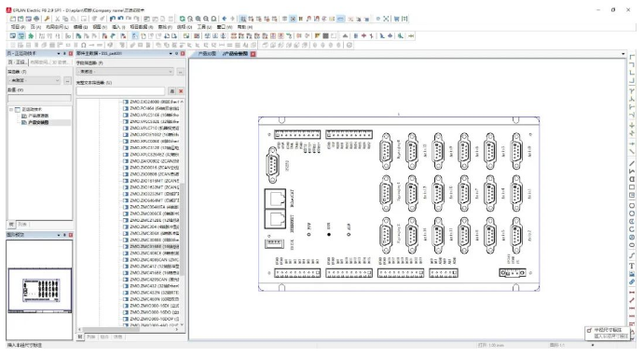This screenshot has height=357, width=644.
Task: Click the graphical preview thumbnail
Action: click(39, 290)
